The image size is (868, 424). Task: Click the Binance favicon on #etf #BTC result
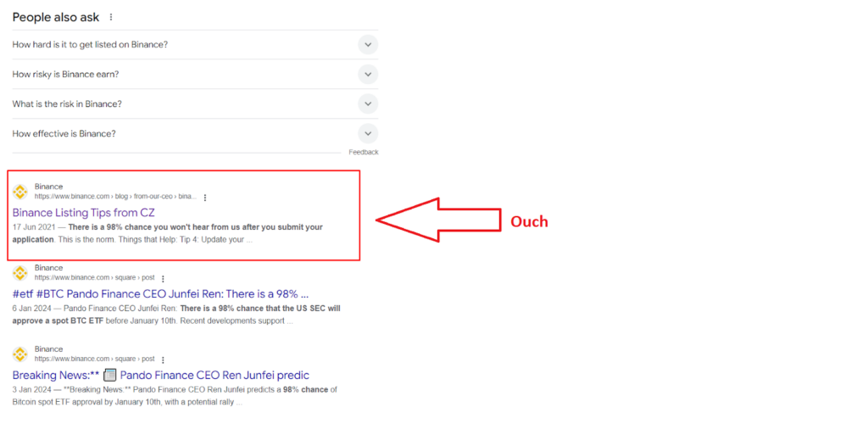(x=20, y=273)
